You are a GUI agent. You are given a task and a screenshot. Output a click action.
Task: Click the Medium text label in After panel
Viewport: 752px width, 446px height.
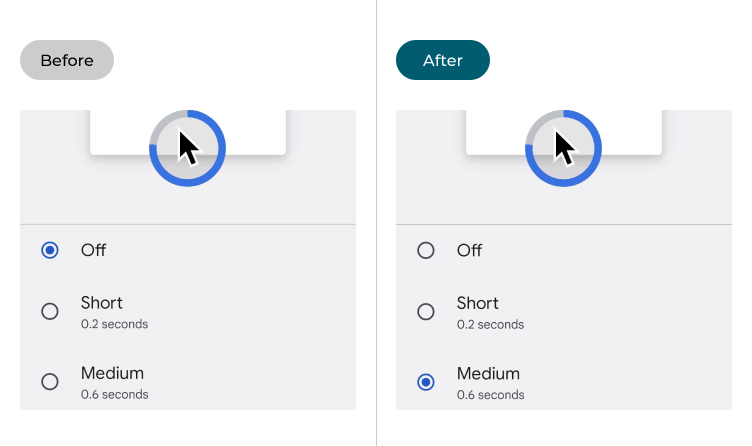pos(488,373)
